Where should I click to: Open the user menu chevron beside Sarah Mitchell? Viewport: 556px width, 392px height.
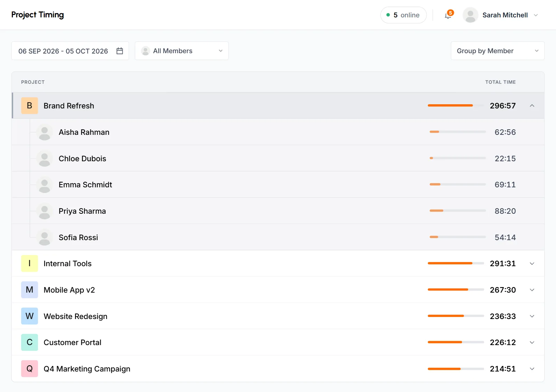coord(536,15)
